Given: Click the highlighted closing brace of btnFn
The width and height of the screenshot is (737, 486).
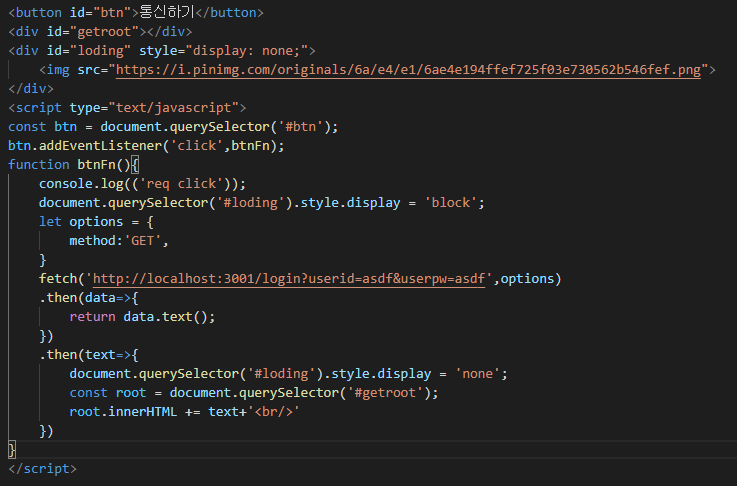Looking at the screenshot, I should pyautogui.click(x=12, y=450).
